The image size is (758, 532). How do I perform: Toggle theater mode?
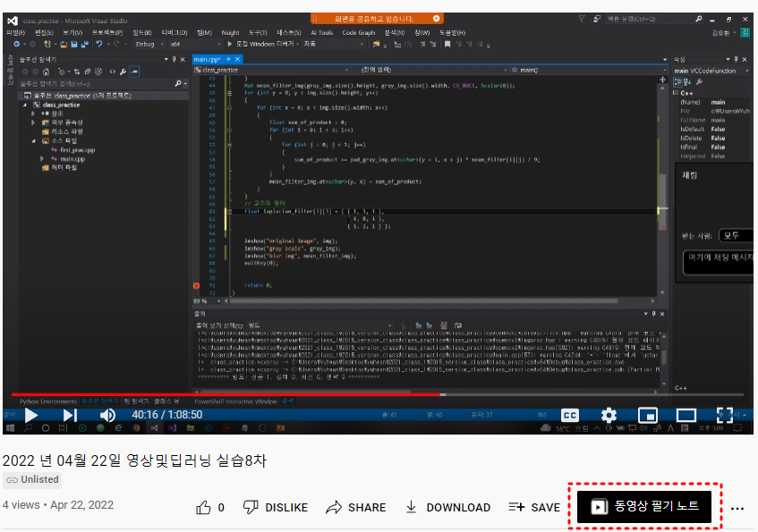[686, 415]
